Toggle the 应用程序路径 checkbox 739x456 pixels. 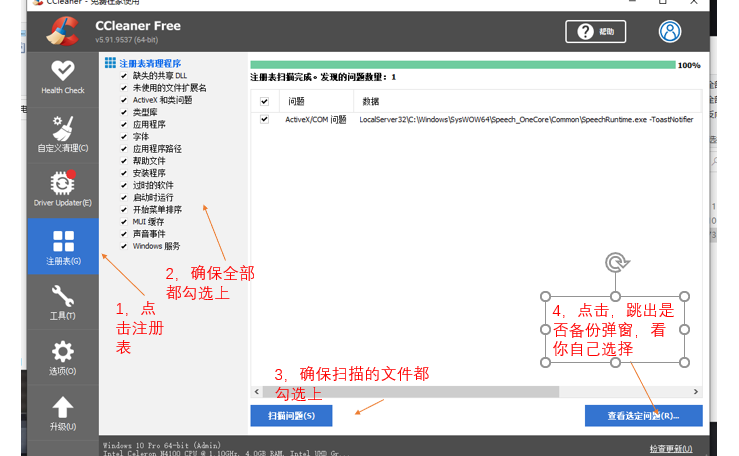(x=124, y=149)
